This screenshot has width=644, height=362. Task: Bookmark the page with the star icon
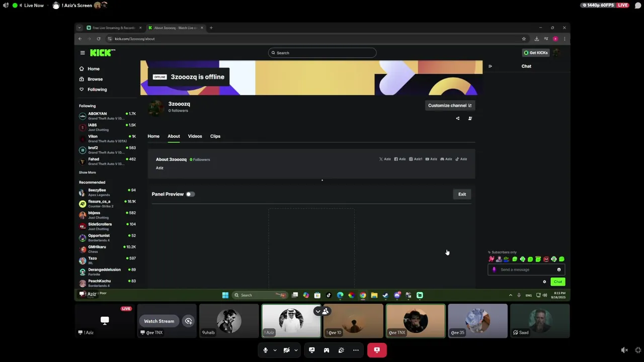tap(524, 39)
